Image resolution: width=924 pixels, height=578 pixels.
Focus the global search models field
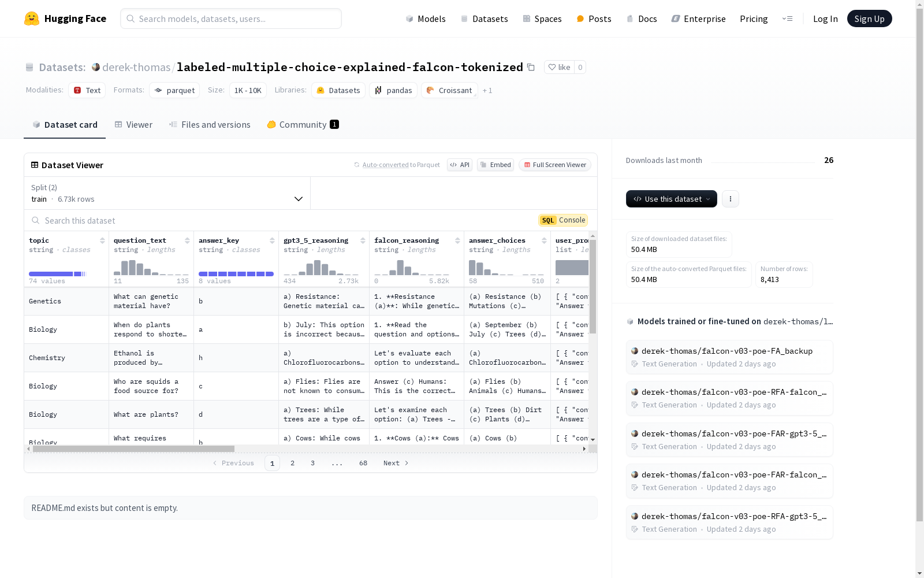tap(231, 18)
